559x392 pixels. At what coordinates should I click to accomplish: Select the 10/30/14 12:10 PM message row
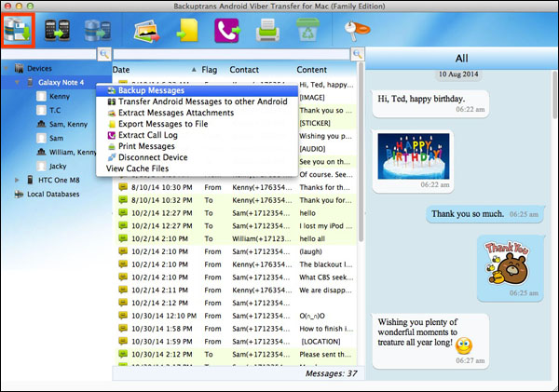[x=235, y=316]
